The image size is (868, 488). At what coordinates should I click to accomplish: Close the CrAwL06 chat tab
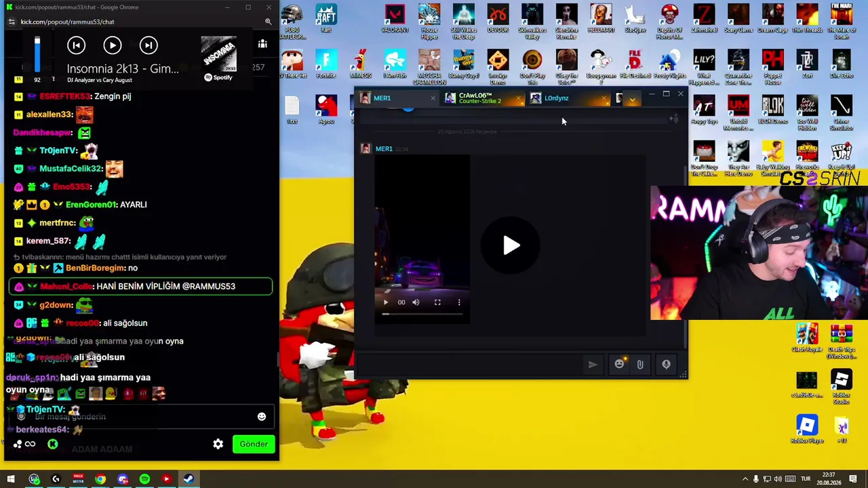(x=519, y=98)
